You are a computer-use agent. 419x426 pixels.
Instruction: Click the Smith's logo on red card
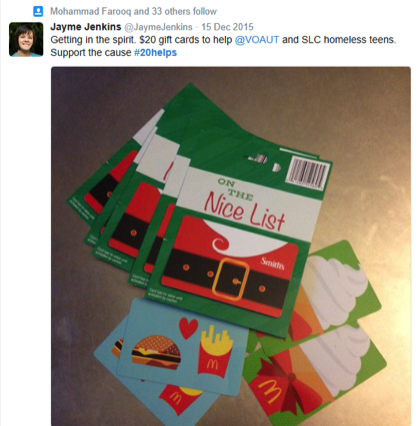coord(273,264)
